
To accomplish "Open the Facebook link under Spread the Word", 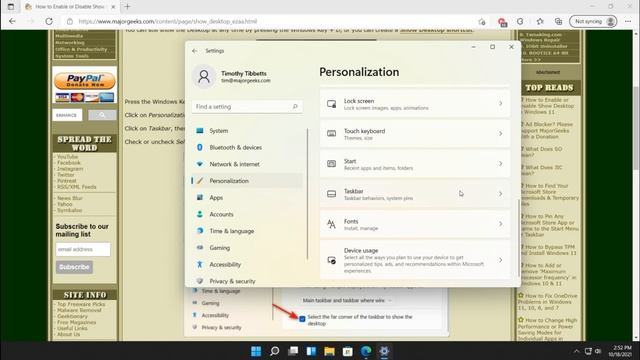I will tap(69, 162).
